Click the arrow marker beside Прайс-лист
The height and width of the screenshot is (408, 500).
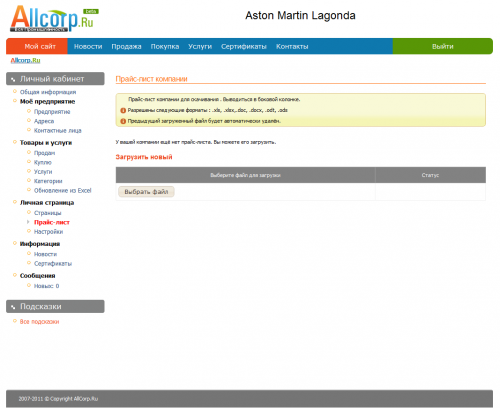[28, 222]
